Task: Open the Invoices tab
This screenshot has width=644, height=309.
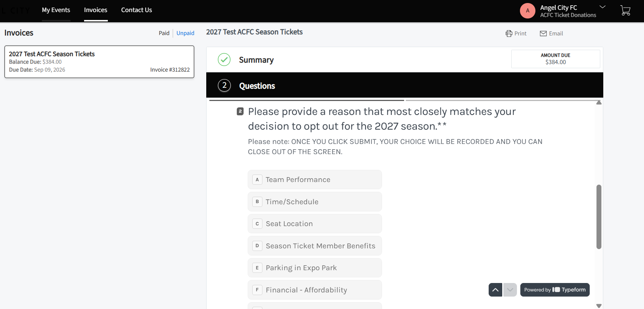Action: [96, 10]
